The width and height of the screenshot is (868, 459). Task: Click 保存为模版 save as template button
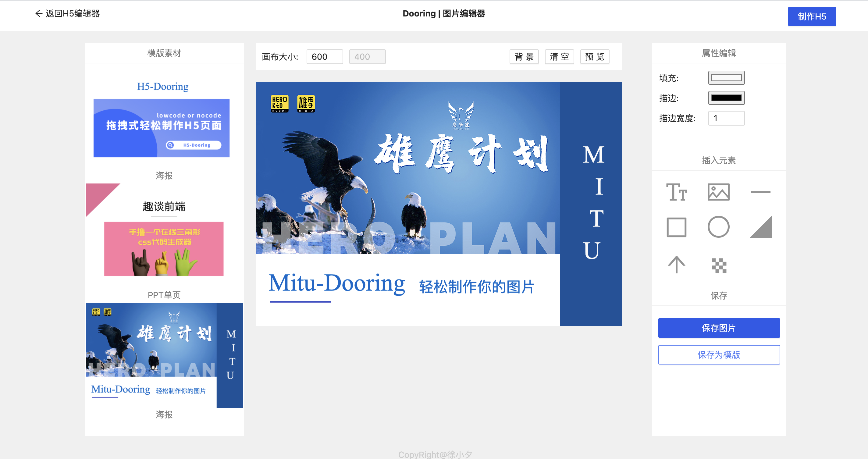[x=719, y=354]
